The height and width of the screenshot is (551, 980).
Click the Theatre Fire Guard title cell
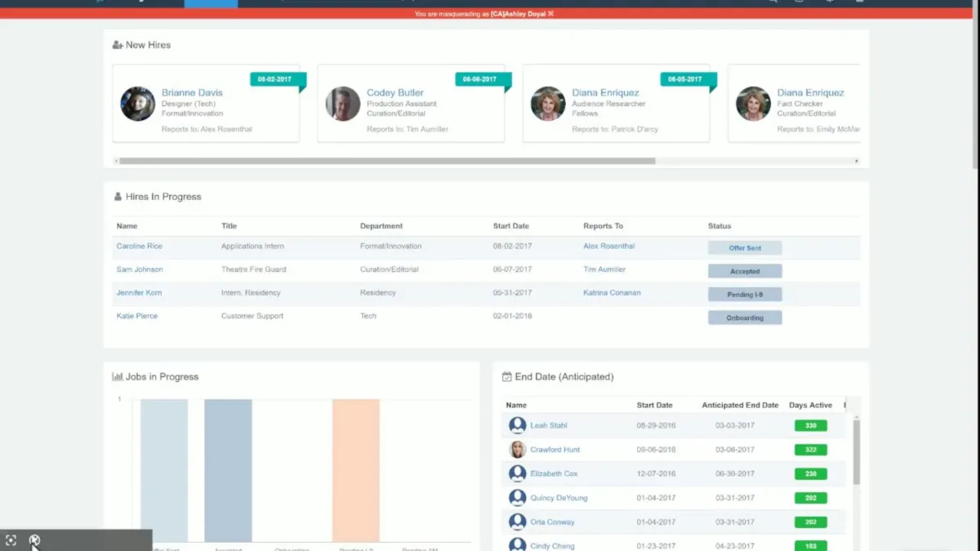[254, 269]
